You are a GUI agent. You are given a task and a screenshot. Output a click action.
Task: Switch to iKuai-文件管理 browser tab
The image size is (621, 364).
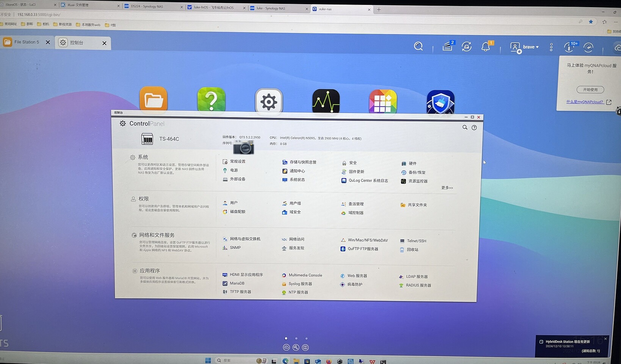pyautogui.click(x=78, y=5)
